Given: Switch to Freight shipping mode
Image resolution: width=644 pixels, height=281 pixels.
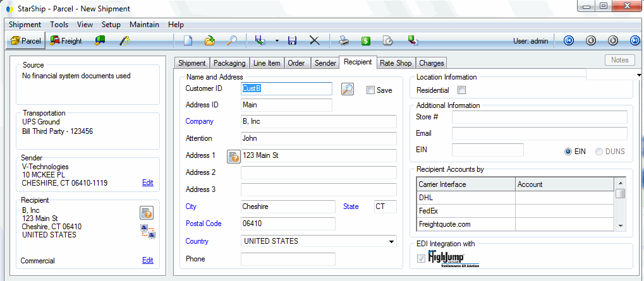Looking at the screenshot, I should [66, 40].
